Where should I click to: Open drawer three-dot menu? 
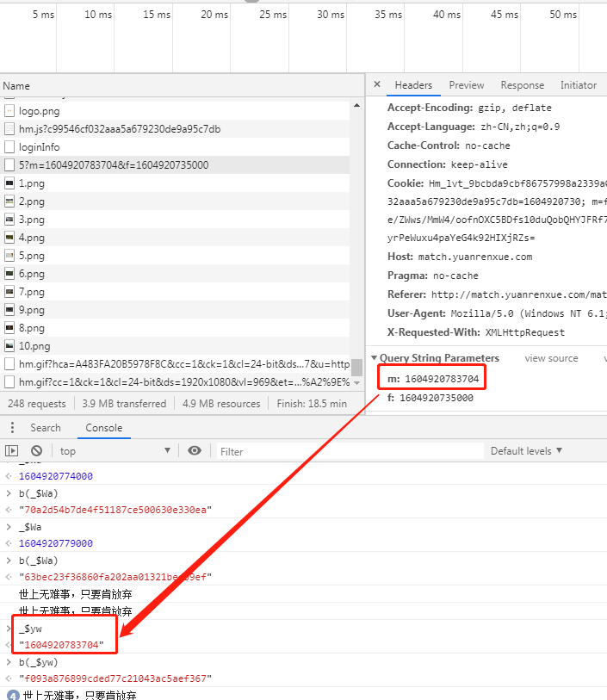pyautogui.click(x=11, y=428)
